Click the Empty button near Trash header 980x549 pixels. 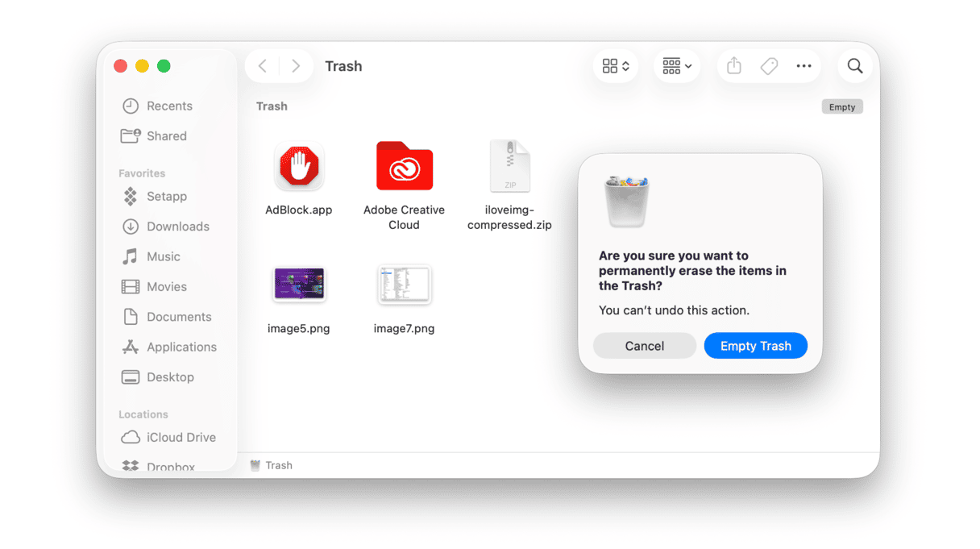tap(841, 106)
